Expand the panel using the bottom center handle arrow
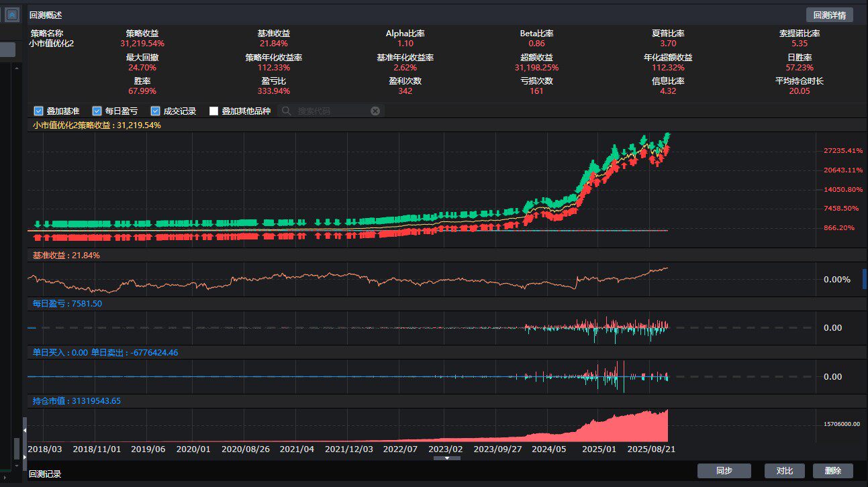The image size is (868, 487). click(x=447, y=458)
